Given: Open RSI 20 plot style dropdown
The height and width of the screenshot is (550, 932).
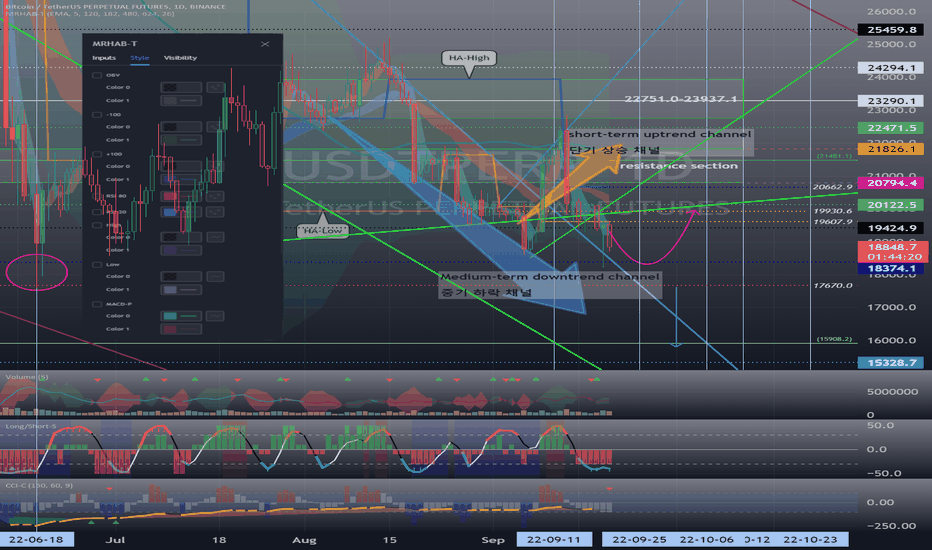Looking at the screenshot, I should click(x=215, y=212).
